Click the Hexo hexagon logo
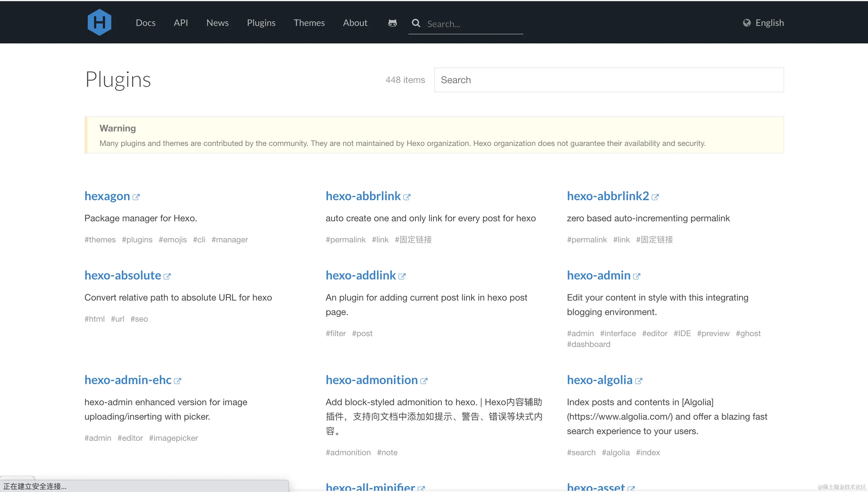The height and width of the screenshot is (492, 868). [99, 22]
